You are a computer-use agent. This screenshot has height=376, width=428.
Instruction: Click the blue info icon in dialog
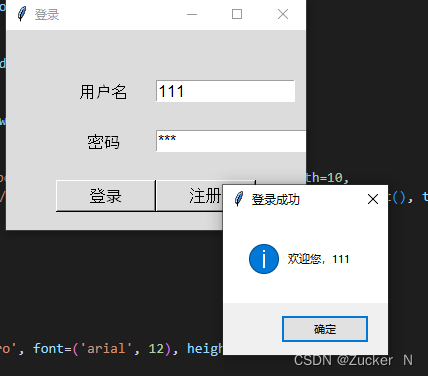point(264,259)
